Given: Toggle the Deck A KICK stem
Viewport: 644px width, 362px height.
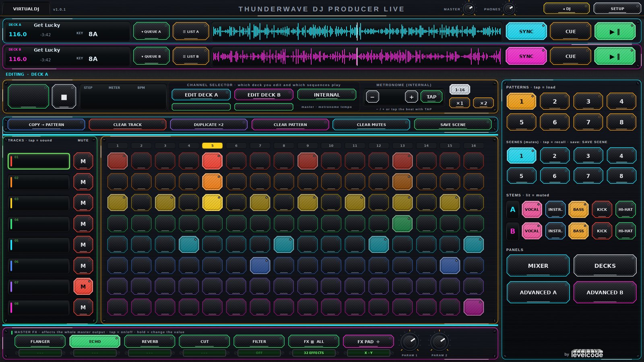Looking at the screenshot, I should (602, 209).
